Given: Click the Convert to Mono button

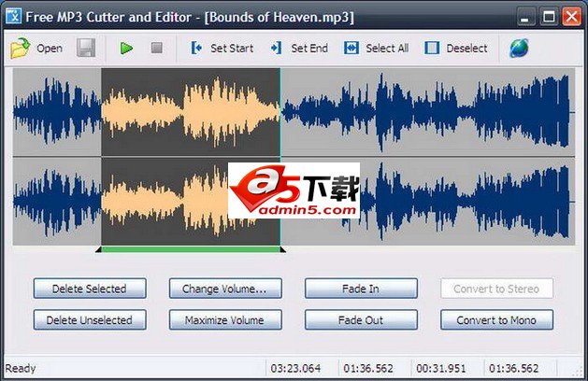Looking at the screenshot, I should [497, 320].
